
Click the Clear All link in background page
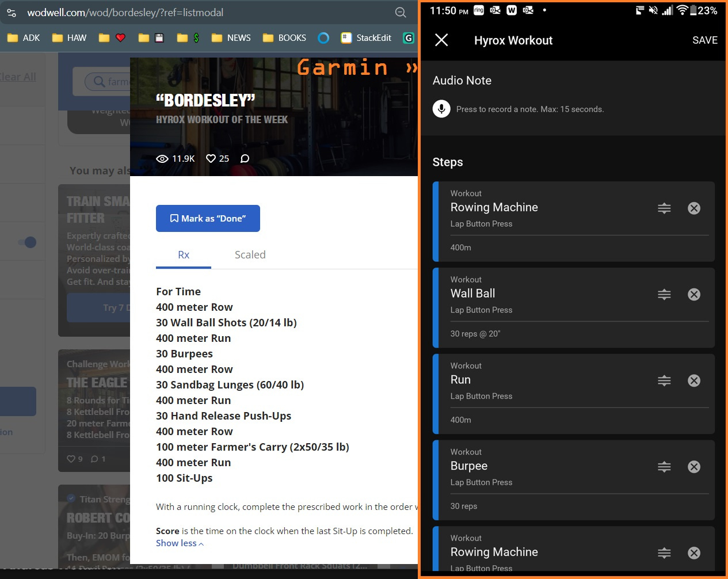pyautogui.click(x=18, y=77)
